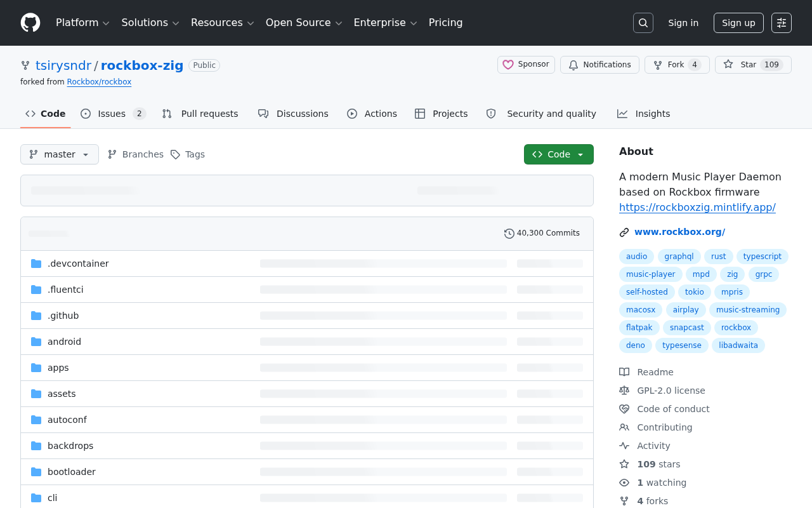Screen dimensions: 812x508
Task: Click the fork icon in Fork button
Action: 658,65
